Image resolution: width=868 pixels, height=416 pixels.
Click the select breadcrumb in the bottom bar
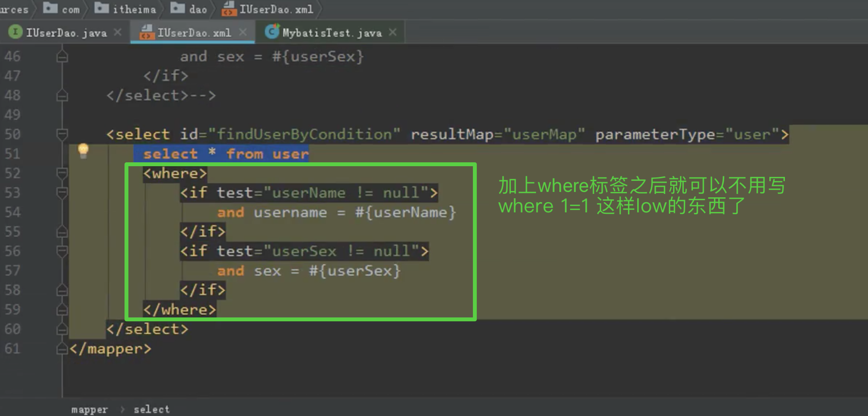[x=152, y=409]
